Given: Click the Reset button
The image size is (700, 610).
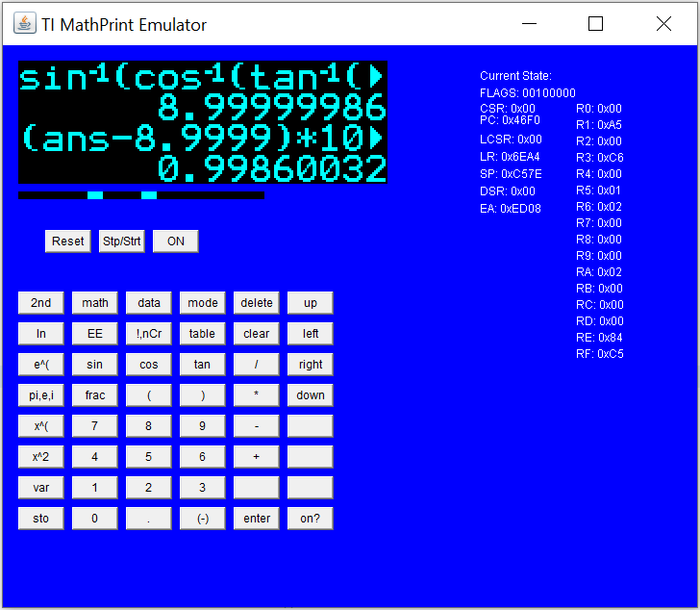Looking at the screenshot, I should coord(68,241).
